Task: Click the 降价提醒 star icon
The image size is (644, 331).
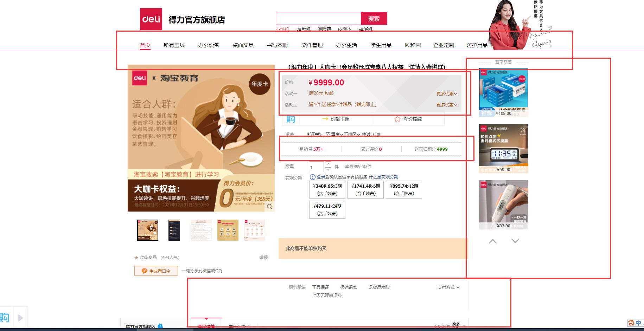Action: 397,119
